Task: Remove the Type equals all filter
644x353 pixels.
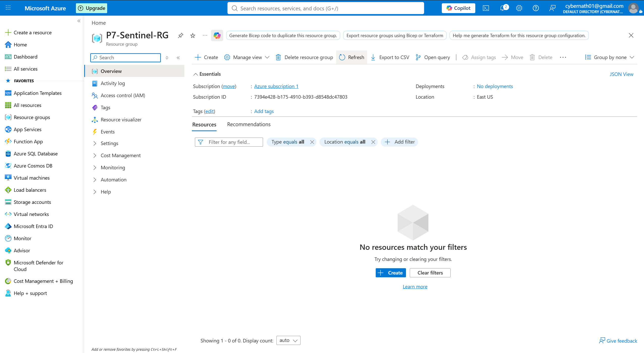Action: [x=312, y=142]
